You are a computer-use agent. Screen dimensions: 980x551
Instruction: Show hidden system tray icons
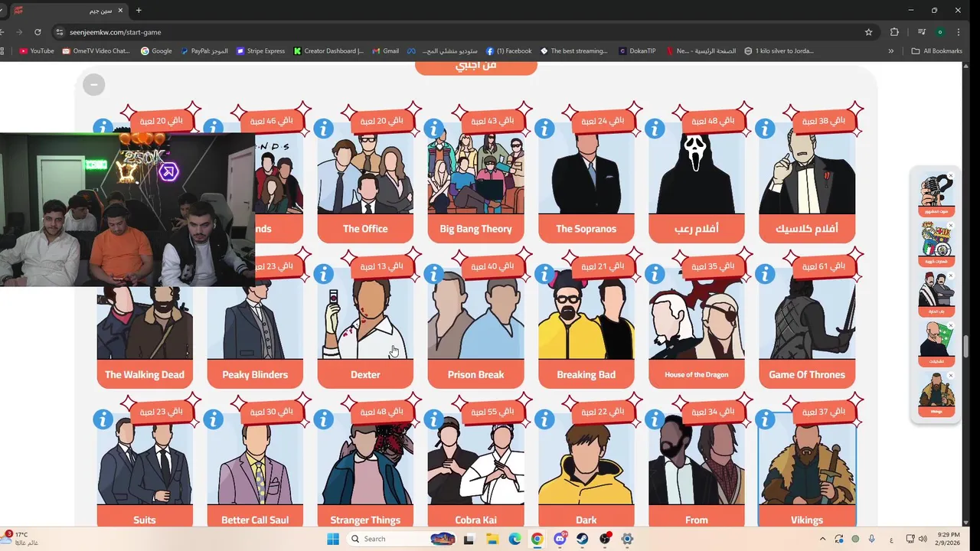(x=823, y=539)
